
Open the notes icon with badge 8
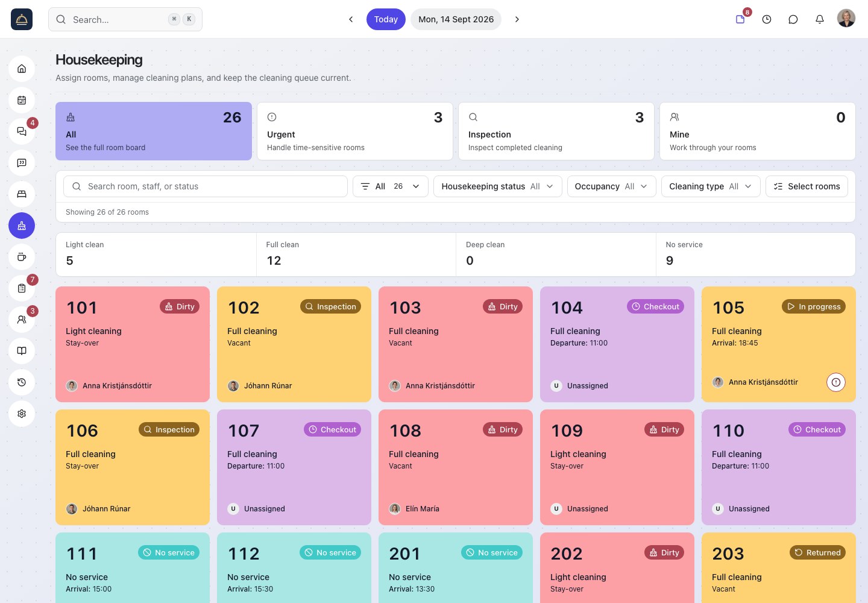[x=740, y=19]
